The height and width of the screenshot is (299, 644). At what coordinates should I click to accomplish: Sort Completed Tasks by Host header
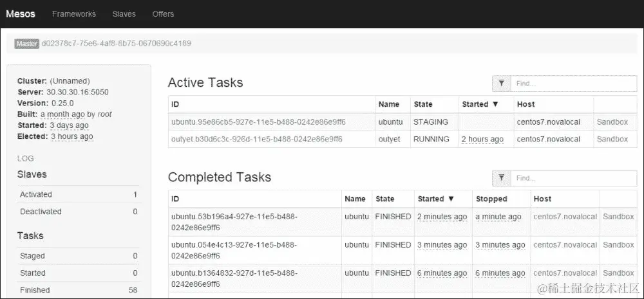(x=542, y=199)
